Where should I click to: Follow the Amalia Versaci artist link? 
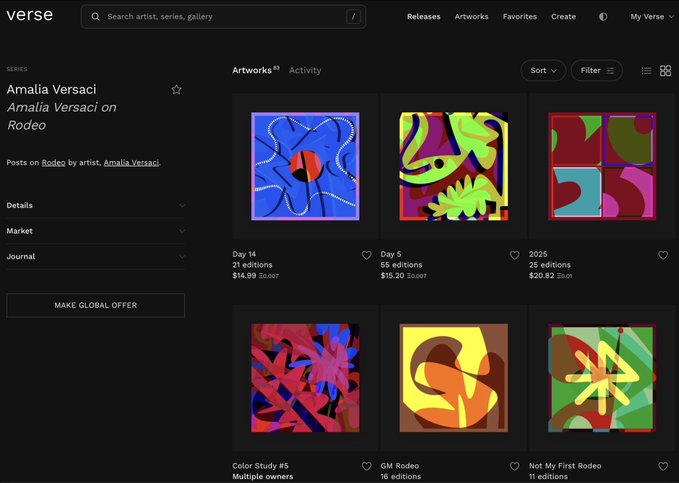[x=131, y=162]
